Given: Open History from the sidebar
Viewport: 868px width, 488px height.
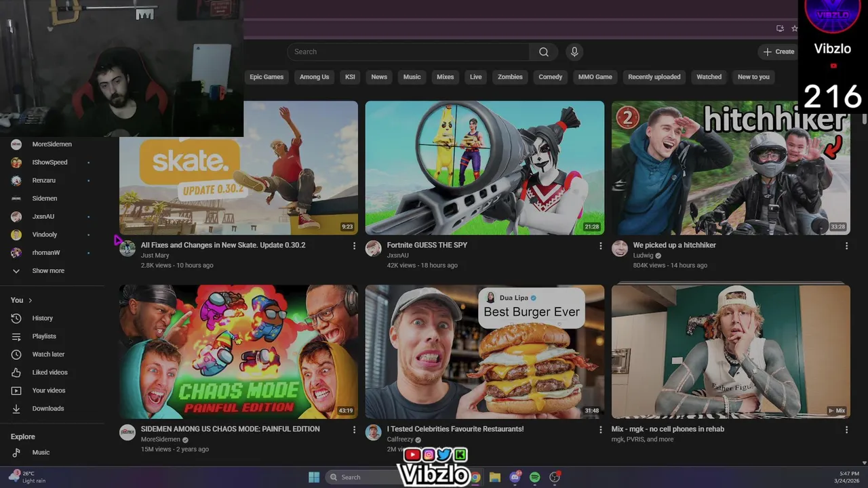Looking at the screenshot, I should click(x=42, y=318).
